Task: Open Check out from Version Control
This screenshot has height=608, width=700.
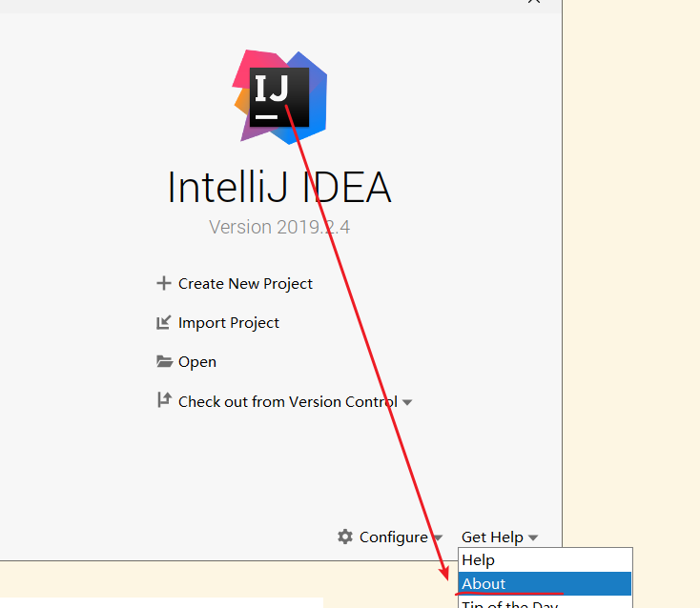Action: point(287,401)
